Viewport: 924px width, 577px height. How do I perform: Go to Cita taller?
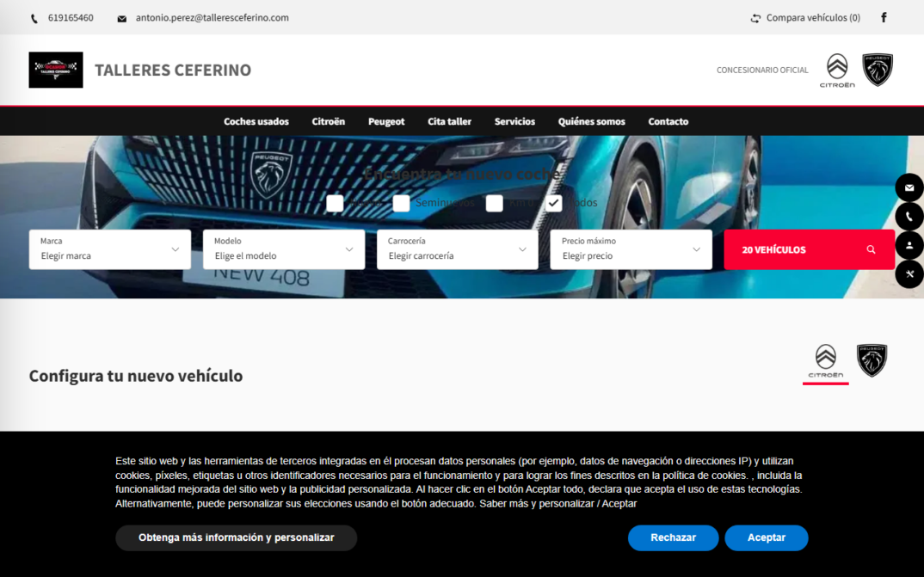(x=450, y=121)
